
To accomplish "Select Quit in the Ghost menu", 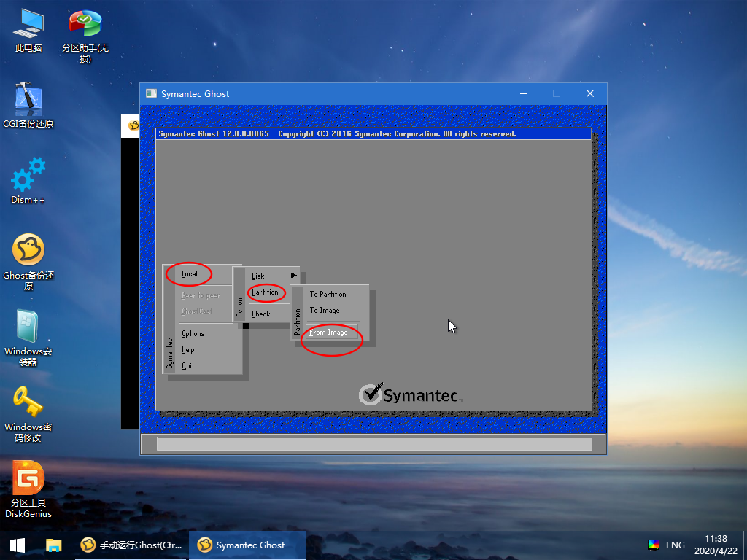I will (187, 365).
